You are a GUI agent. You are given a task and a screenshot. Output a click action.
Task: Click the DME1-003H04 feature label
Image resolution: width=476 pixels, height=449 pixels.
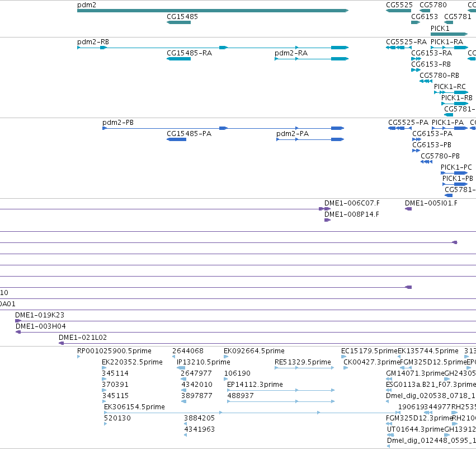click(41, 326)
